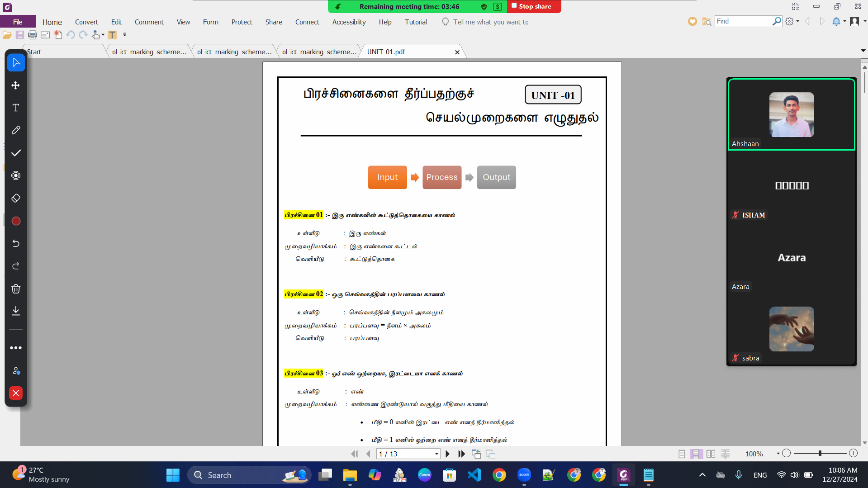Click the Stop share button
The width and height of the screenshot is (868, 488).
tap(534, 7)
